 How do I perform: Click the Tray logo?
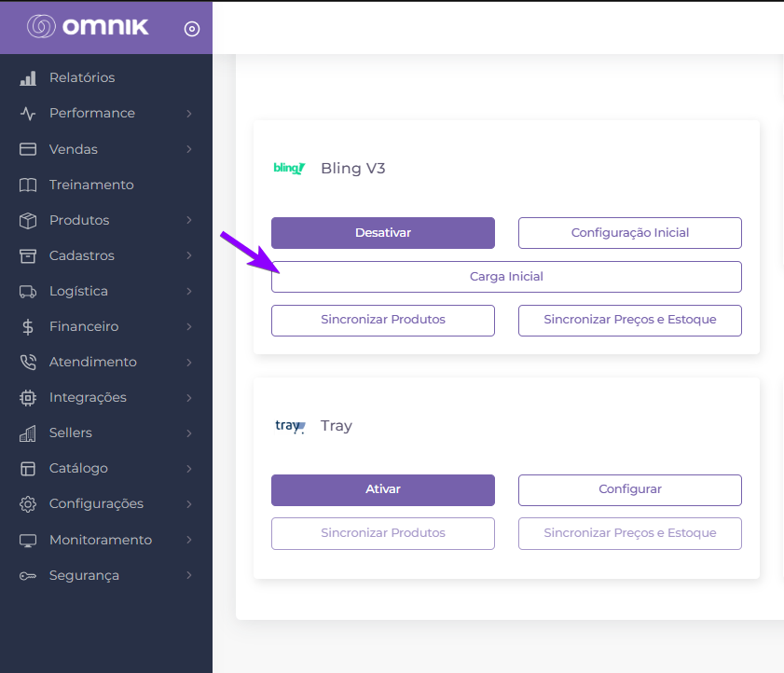(x=290, y=426)
